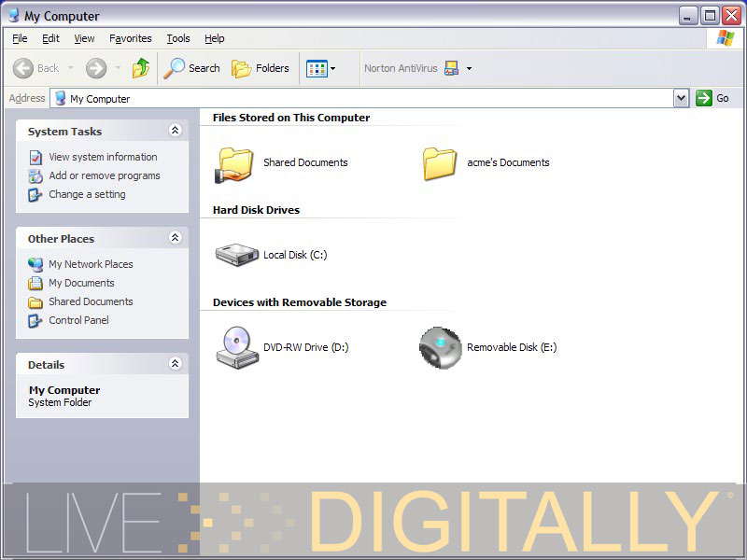Open the Control Panel link
This screenshot has height=560, width=747.
78,320
